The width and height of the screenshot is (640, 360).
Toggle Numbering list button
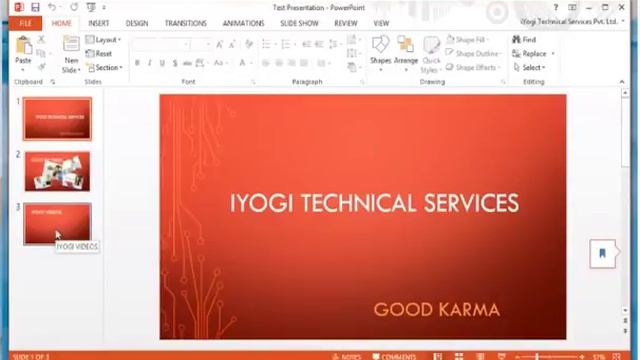[x=286, y=44]
